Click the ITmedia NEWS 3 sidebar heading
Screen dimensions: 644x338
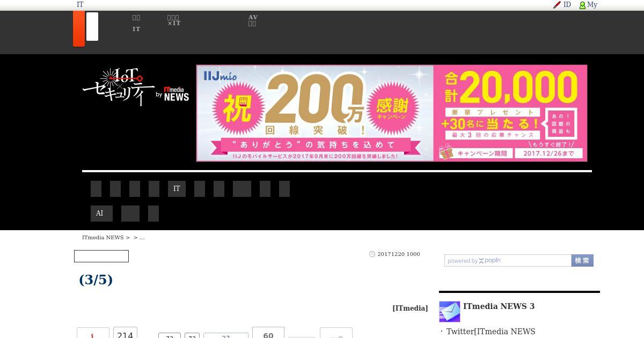(499, 306)
